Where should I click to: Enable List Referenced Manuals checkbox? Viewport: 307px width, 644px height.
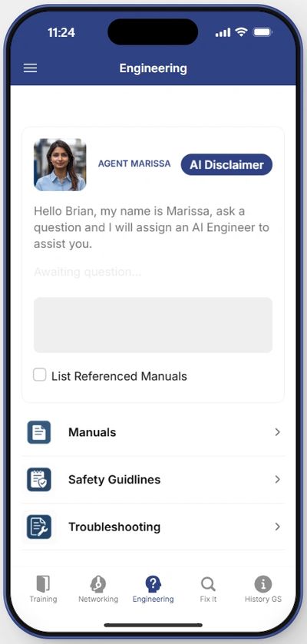[x=40, y=375]
